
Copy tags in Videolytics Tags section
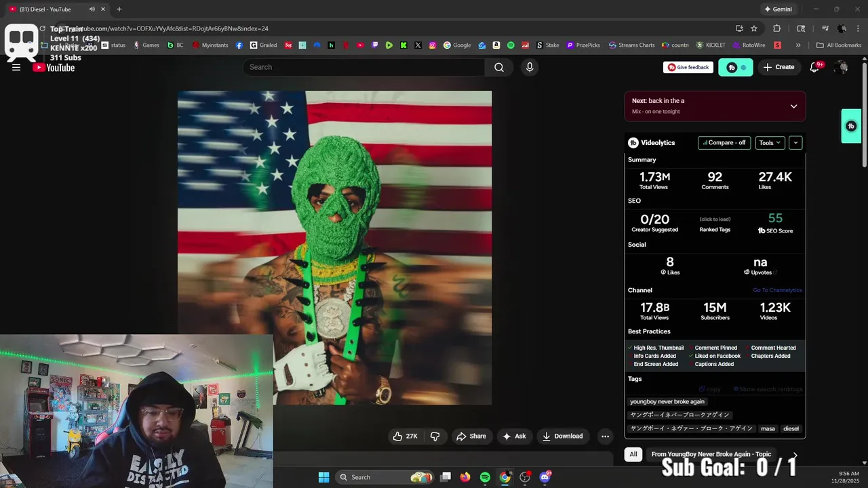tap(710, 389)
